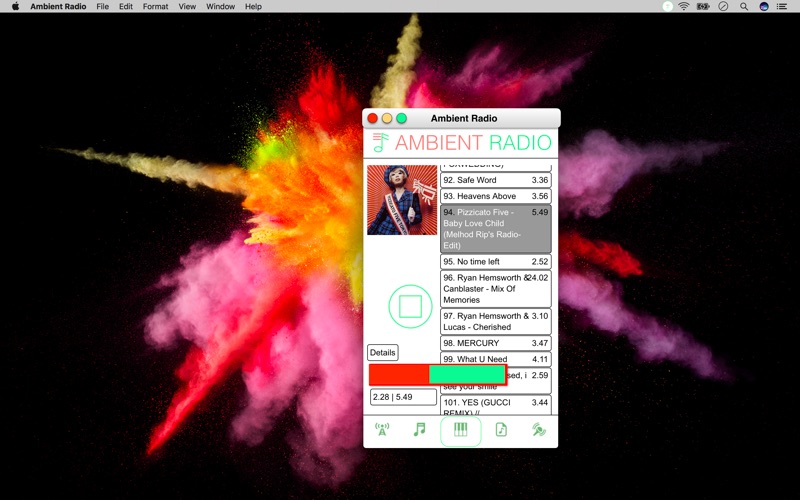800x500 pixels.
Task: Select track 99. What U Need
Action: pos(495,359)
